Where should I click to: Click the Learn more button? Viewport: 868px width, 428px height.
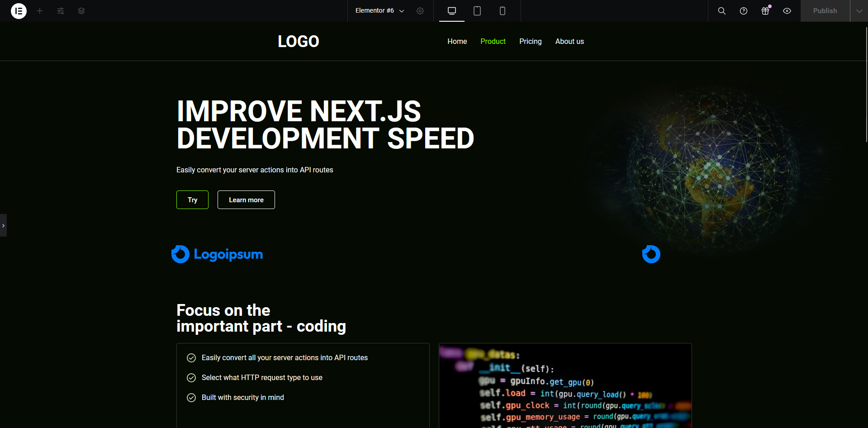(246, 200)
